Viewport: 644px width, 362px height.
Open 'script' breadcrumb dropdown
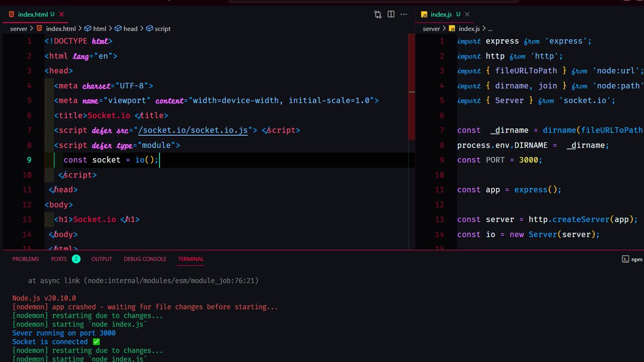click(x=163, y=28)
